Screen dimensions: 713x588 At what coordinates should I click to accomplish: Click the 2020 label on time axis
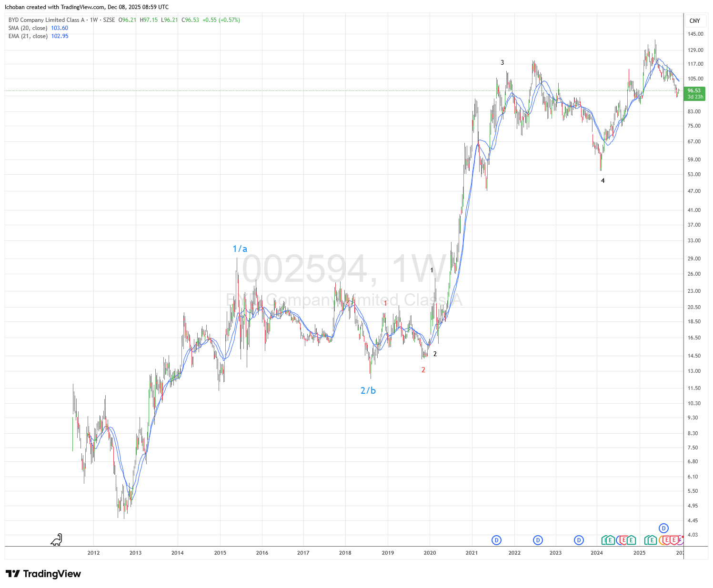[430, 553]
